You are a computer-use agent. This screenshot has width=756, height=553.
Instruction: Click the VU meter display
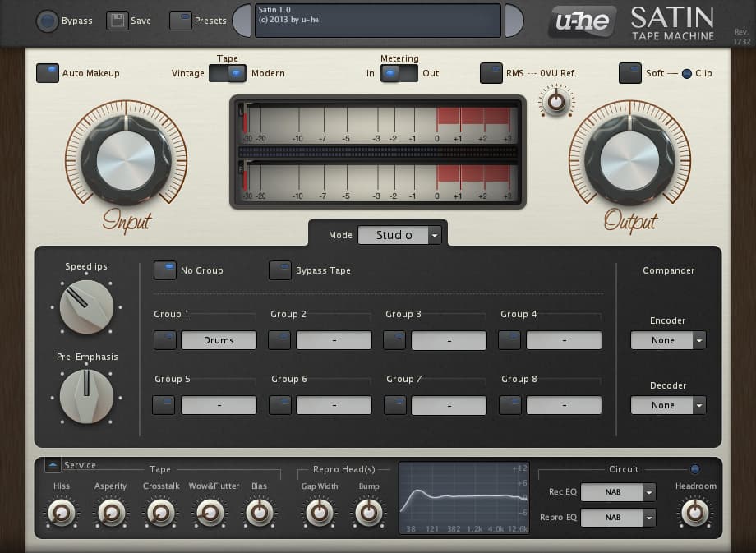pyautogui.click(x=378, y=152)
